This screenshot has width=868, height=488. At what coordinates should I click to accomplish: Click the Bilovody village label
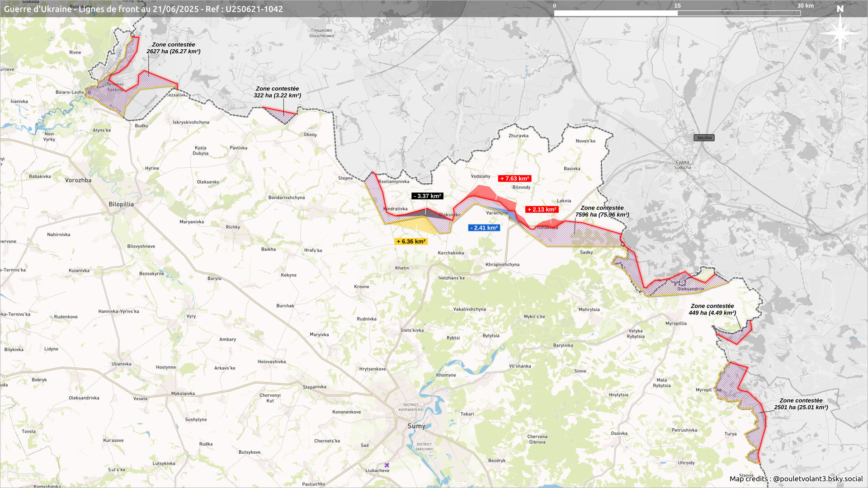point(521,188)
